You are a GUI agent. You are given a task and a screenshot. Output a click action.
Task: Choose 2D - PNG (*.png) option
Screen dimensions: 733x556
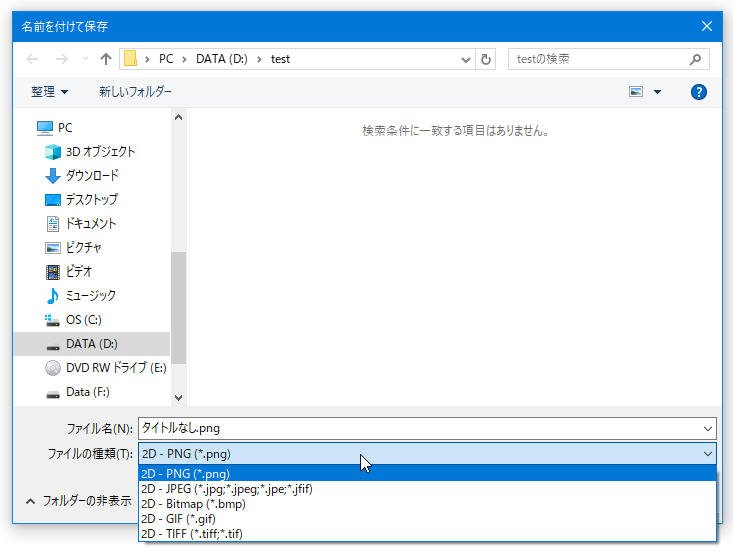(x=428, y=473)
